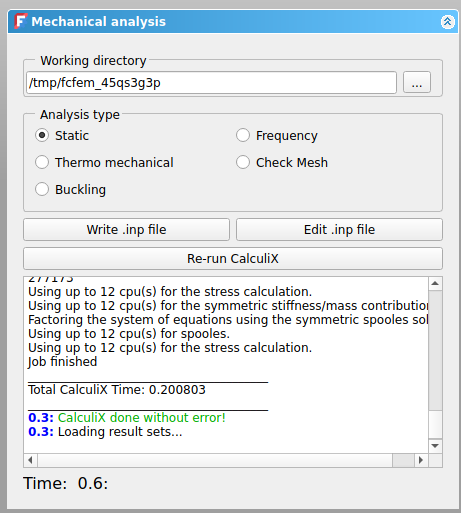Screen dimensions: 461x513
Task: Click the log scroll up arrow
Action: [435, 283]
